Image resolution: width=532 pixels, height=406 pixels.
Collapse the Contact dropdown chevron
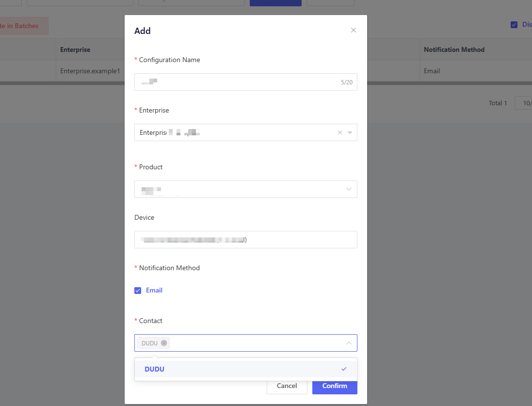coord(349,343)
